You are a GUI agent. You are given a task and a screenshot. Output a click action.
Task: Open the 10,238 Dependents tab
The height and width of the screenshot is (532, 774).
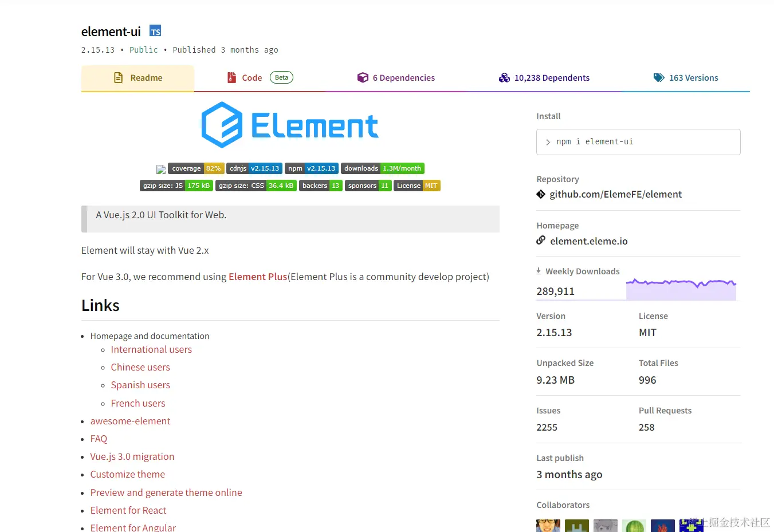(x=544, y=78)
